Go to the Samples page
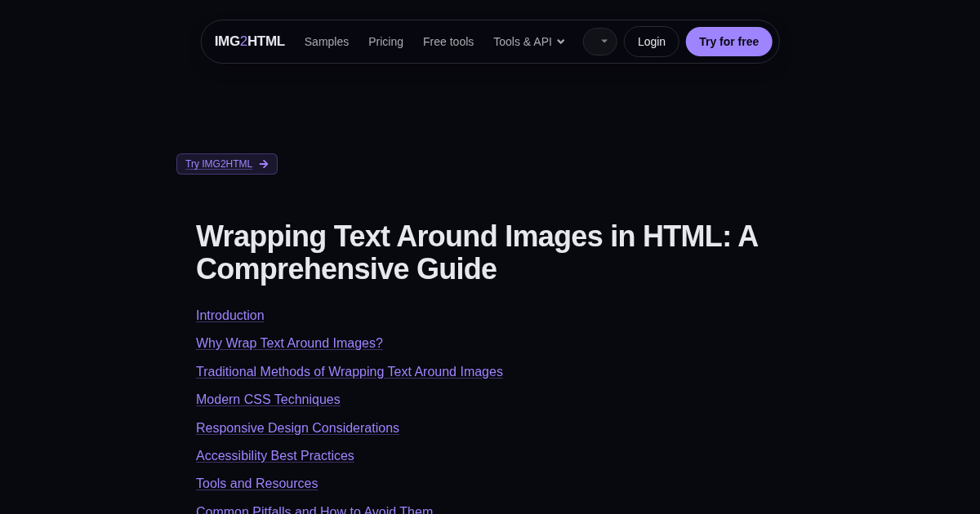Image resolution: width=980 pixels, height=514 pixels. (327, 42)
